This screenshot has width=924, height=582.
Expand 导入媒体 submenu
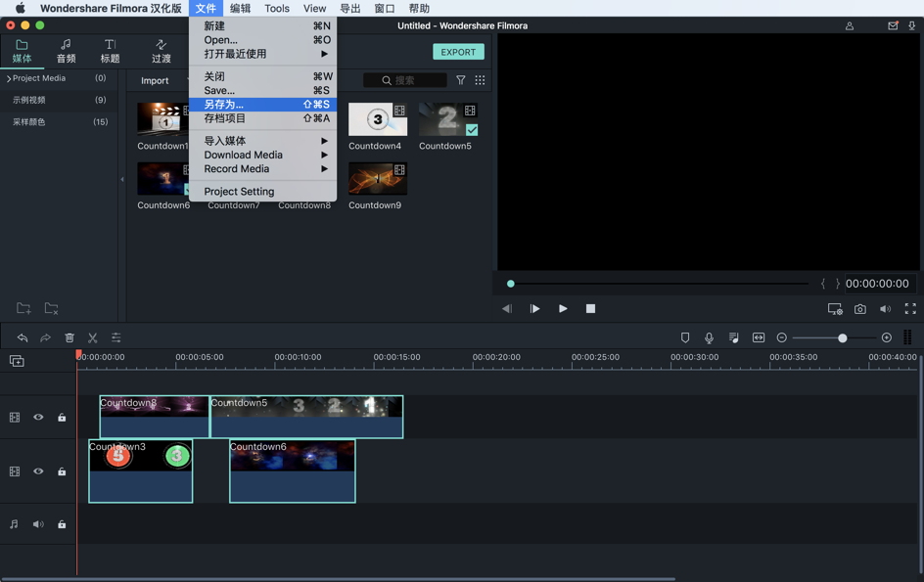pyautogui.click(x=263, y=141)
